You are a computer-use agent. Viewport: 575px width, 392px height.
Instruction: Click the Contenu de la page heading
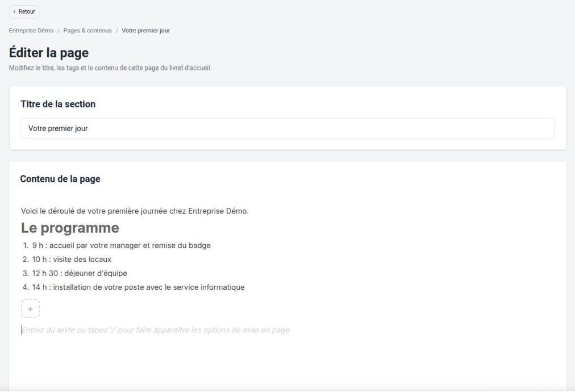point(60,179)
